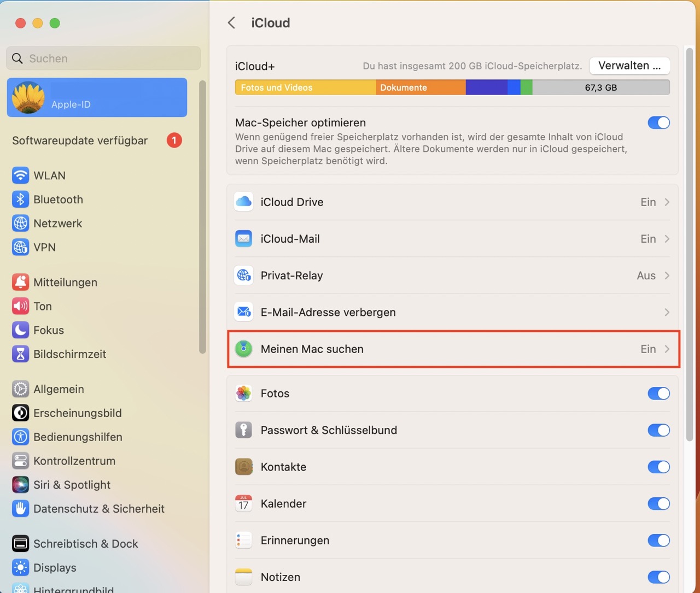Click the Siri & Spotlight icon
Viewport: 700px width, 593px height.
point(20,485)
